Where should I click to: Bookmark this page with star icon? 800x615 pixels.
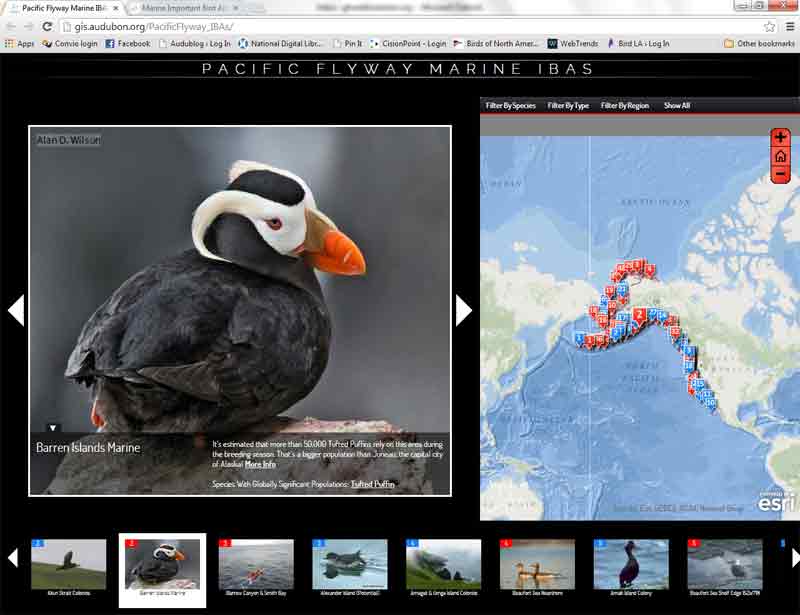[x=769, y=26]
